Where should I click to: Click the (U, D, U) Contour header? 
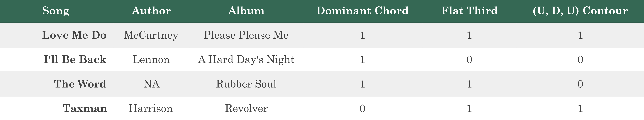580,11
